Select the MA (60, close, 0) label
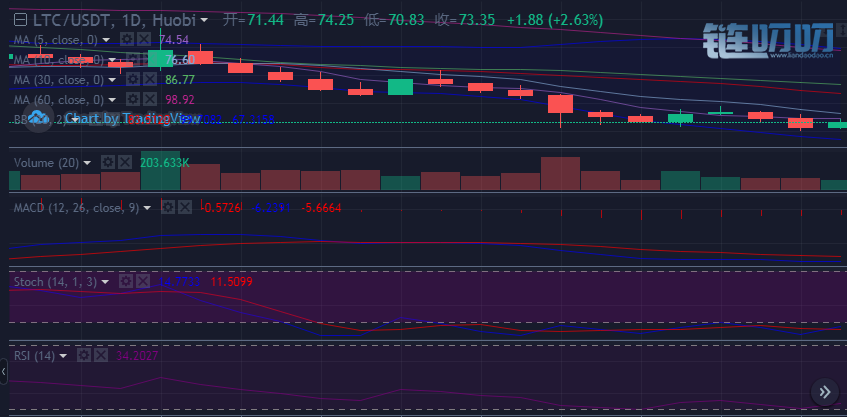The image size is (847, 417). pos(59,100)
